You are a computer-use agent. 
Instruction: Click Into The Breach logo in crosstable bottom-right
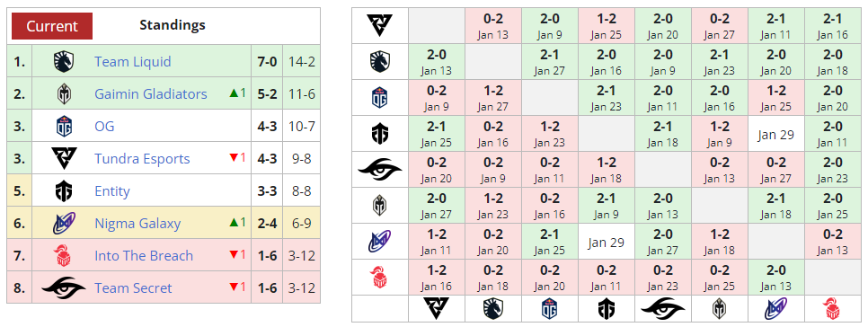click(832, 309)
